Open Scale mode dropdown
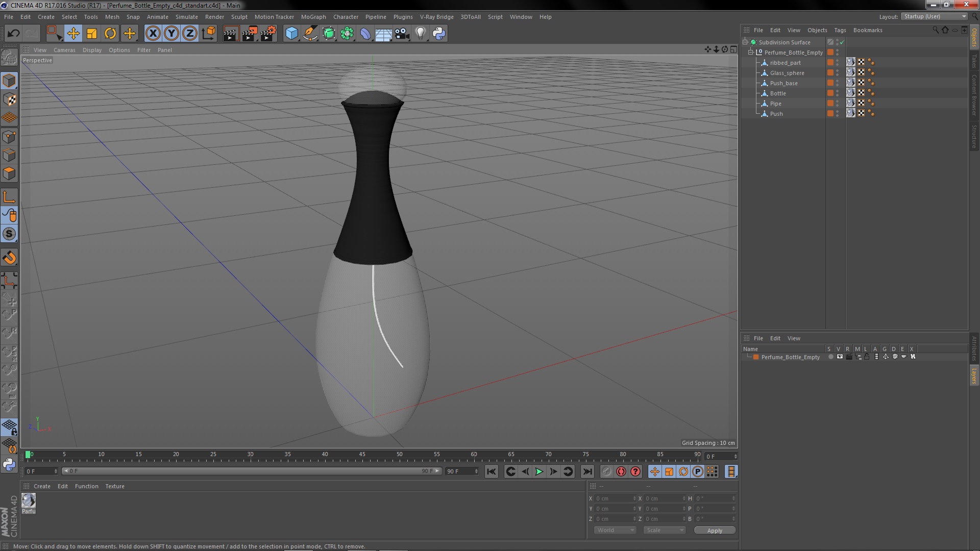The width and height of the screenshot is (980, 551). 664,530
